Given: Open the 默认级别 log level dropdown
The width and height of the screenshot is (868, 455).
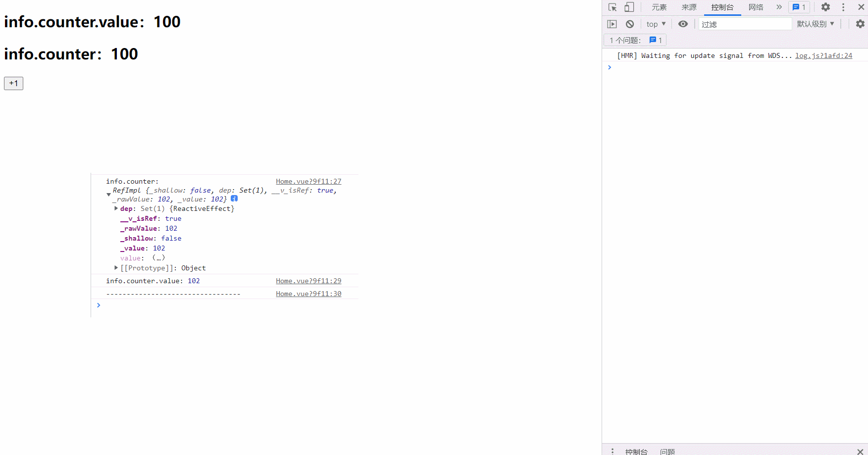Looking at the screenshot, I should (815, 24).
